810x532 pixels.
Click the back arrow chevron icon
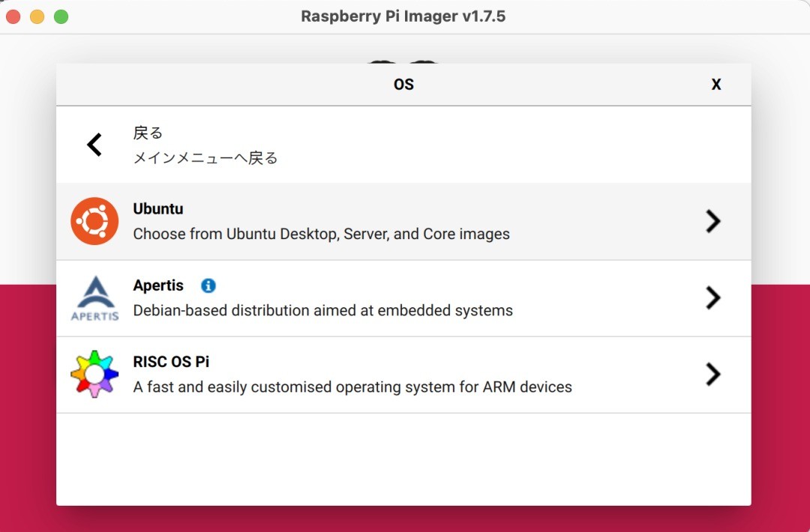94,145
